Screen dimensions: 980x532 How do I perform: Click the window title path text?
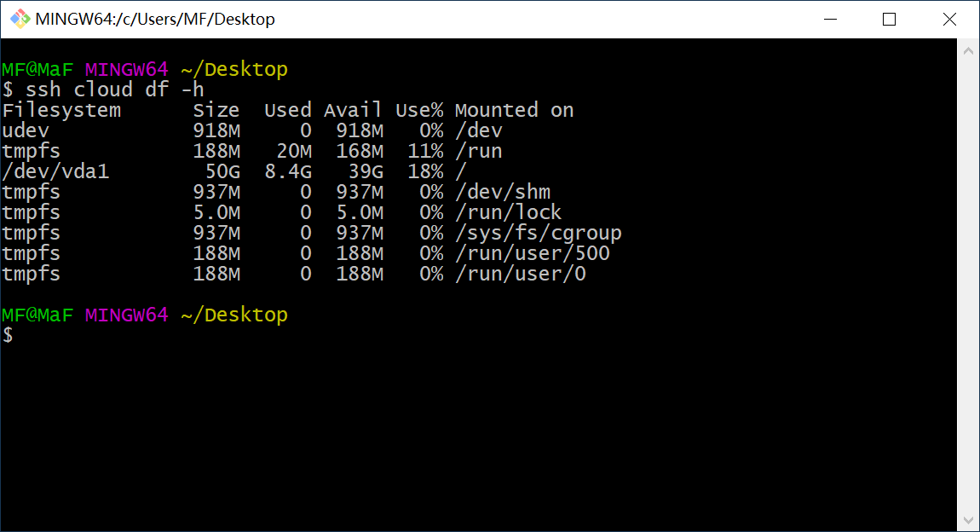click(x=155, y=19)
